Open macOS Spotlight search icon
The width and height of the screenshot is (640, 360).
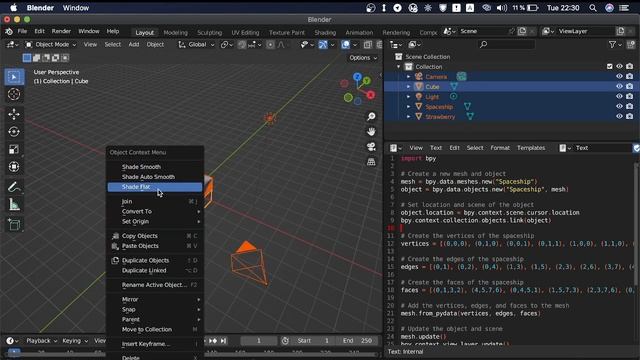coord(593,8)
